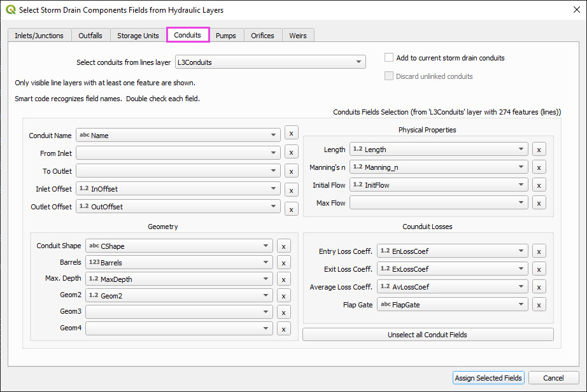Clear the Barrels field with x
The image size is (587, 392).
pos(283,262)
